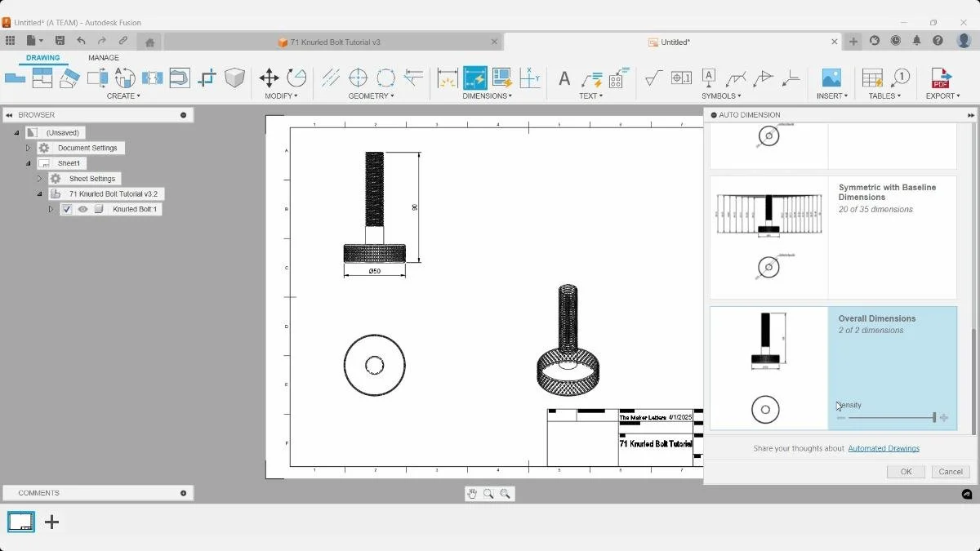Switch to the MANAGE tab

click(104, 58)
